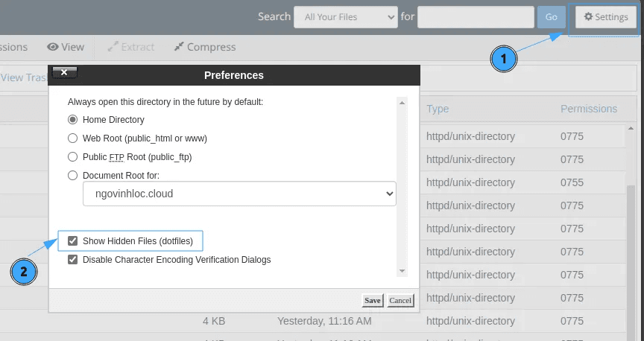Cancel the Preferences dialog
This screenshot has width=644, height=341.
click(x=400, y=300)
